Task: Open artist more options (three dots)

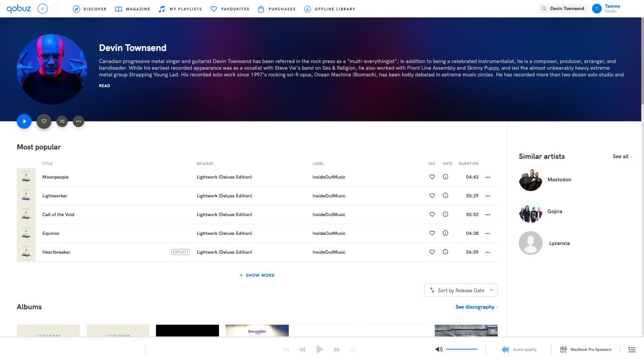Action: 78,121
